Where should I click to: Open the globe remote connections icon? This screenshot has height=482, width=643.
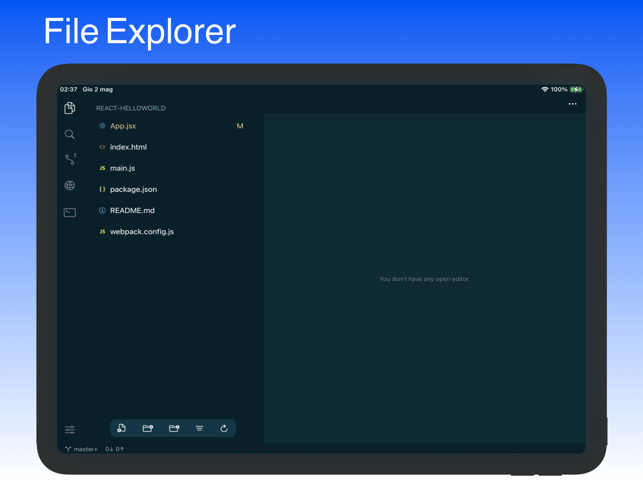point(70,185)
